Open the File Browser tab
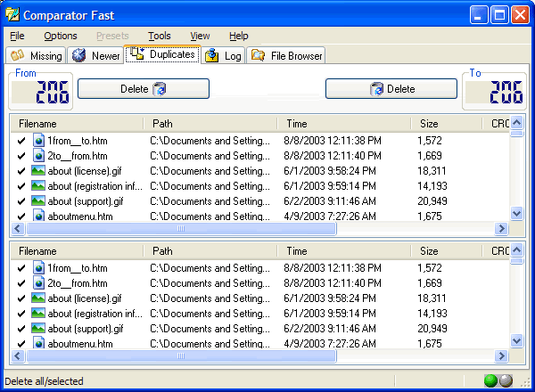Screen dimensions: 535x392 point(287,56)
